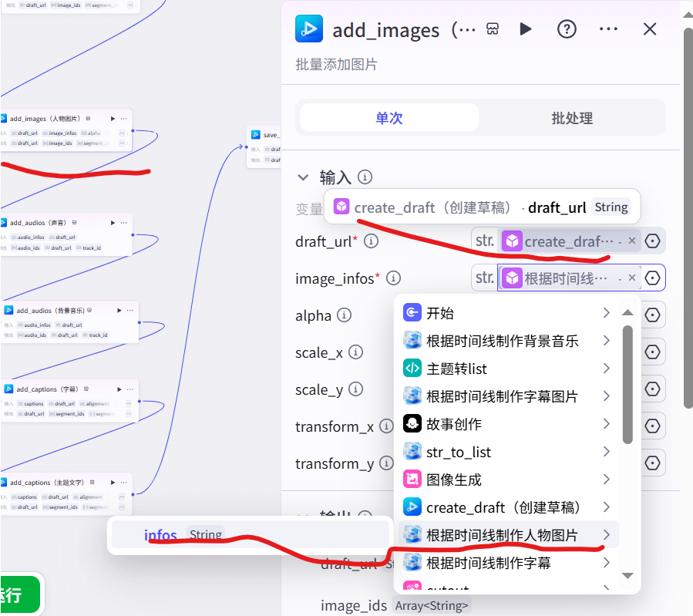
Task: Open the str. type dropdown for draft_url
Action: (484, 241)
